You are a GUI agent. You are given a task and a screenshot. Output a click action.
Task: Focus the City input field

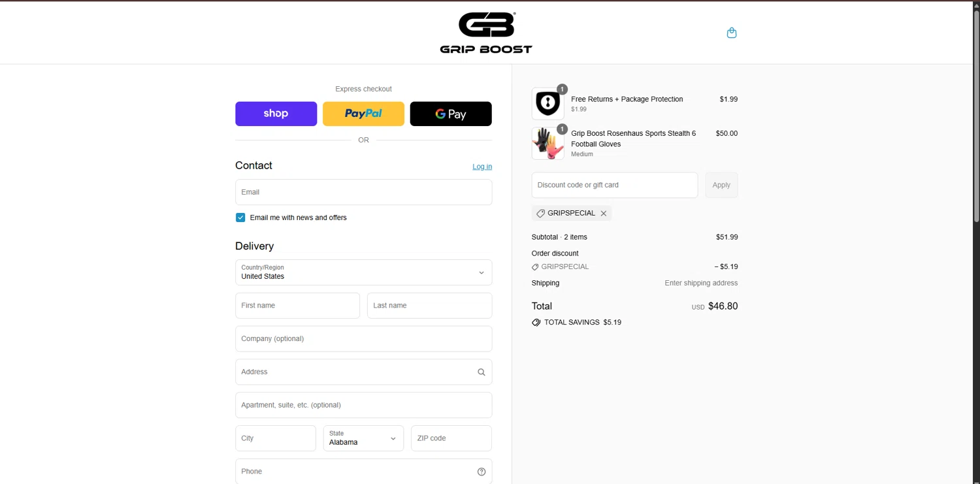pos(276,438)
